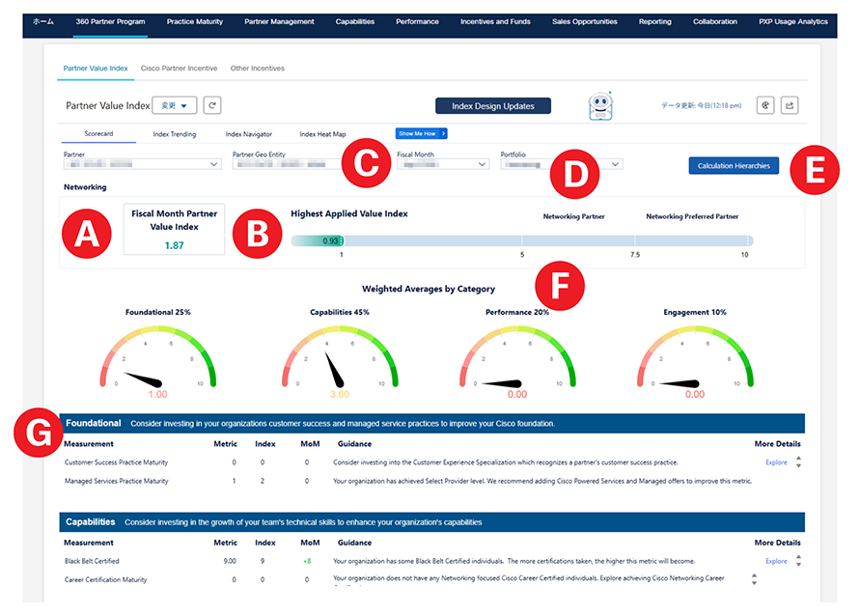Click Explore link for Customer Success Practice

(776, 462)
